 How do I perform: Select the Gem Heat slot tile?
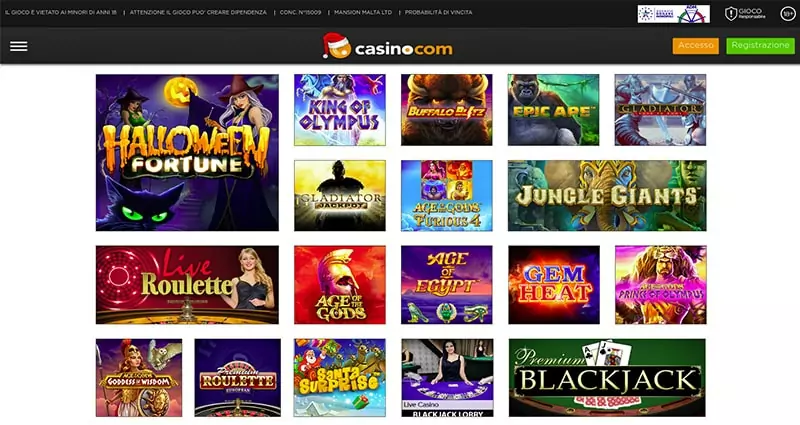tap(554, 285)
